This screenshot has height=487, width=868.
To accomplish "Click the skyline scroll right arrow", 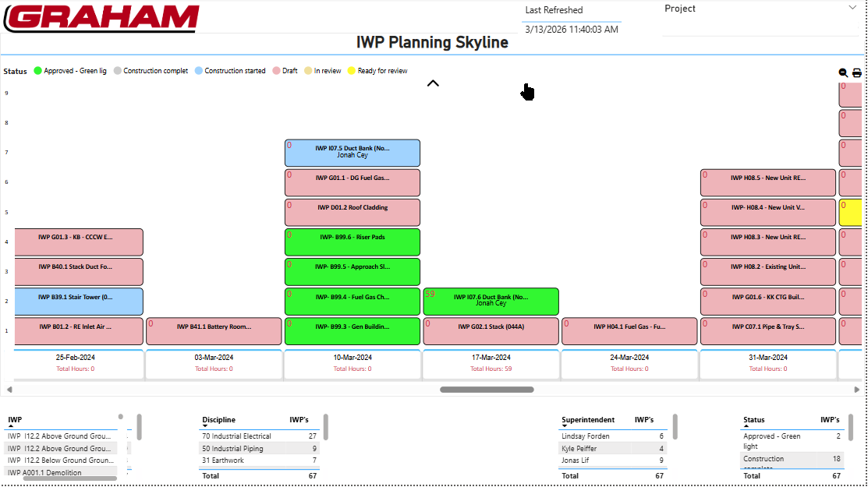I will point(857,390).
